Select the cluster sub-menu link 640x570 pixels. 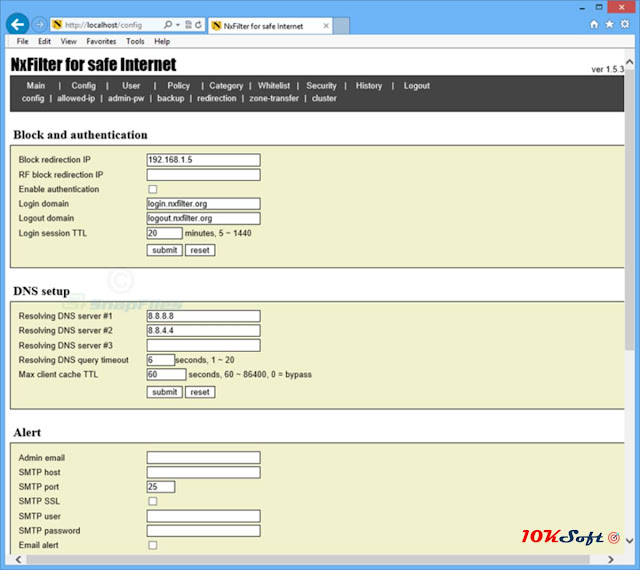tap(324, 98)
